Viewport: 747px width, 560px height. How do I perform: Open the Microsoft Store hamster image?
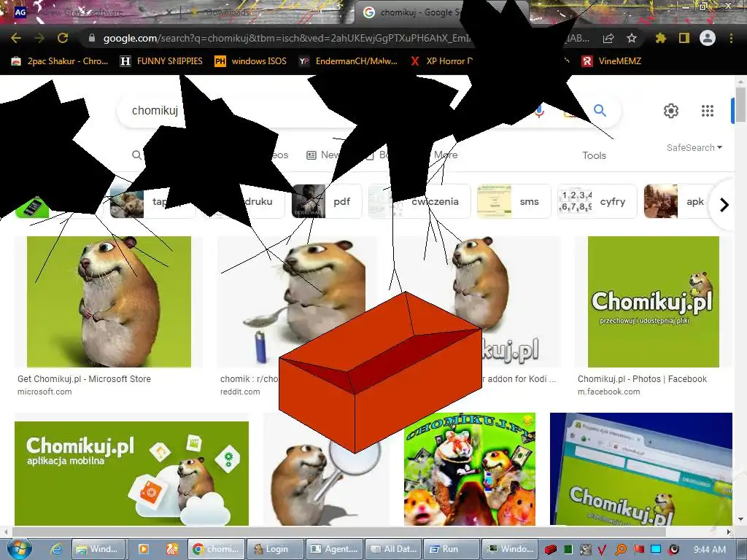(x=109, y=301)
